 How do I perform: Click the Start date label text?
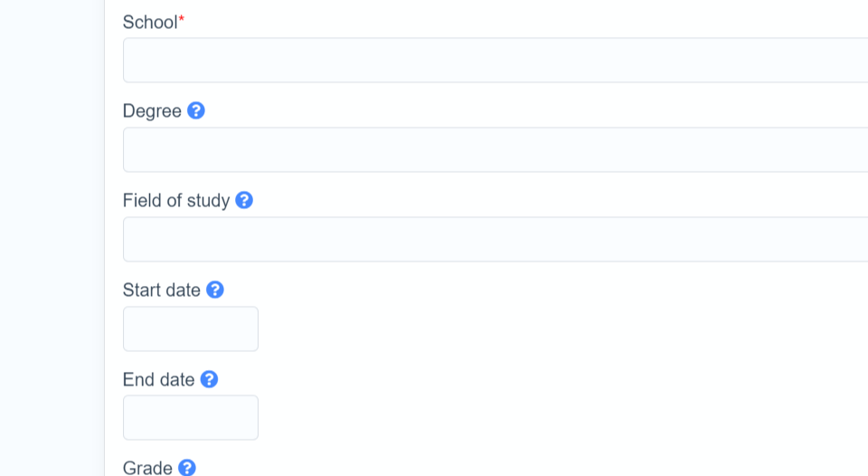[162, 290]
